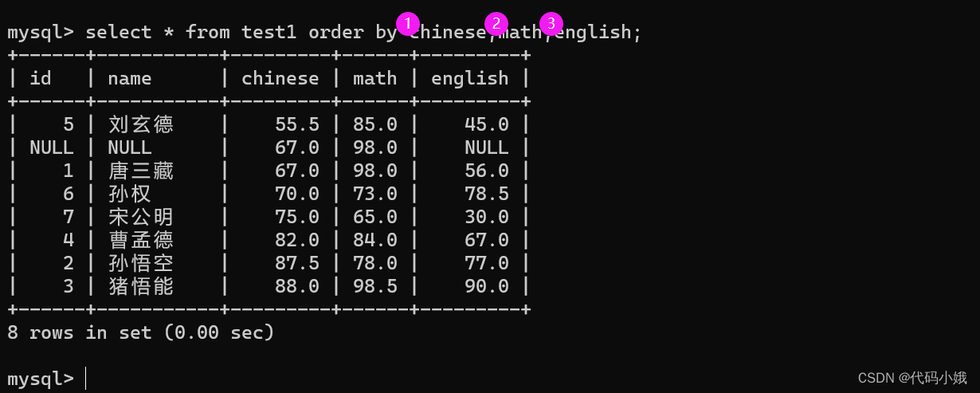Click id 7 in 宋公明 row

tap(69, 217)
